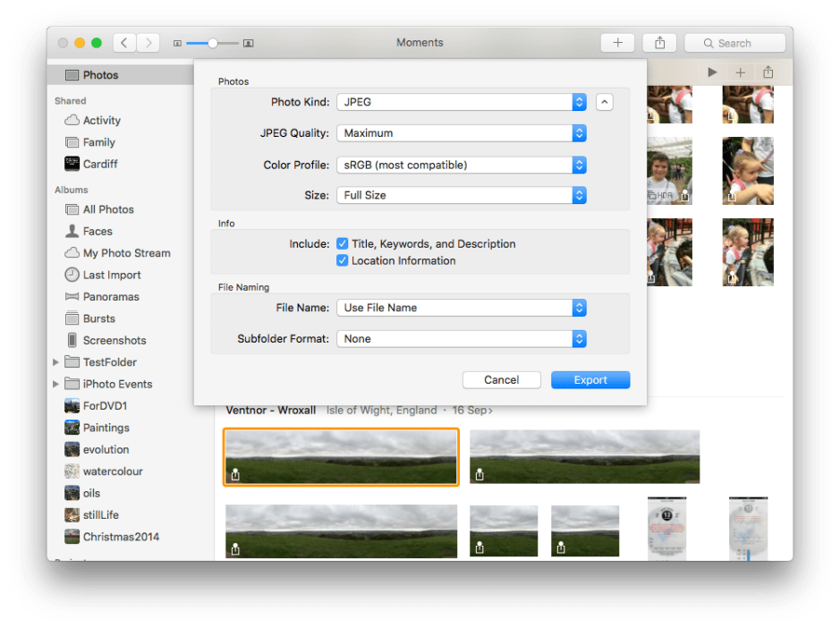Select the highlighted Ventnor-Wroxall panorama thumbnail
Image resolution: width=840 pixels, height=628 pixels.
[x=341, y=456]
